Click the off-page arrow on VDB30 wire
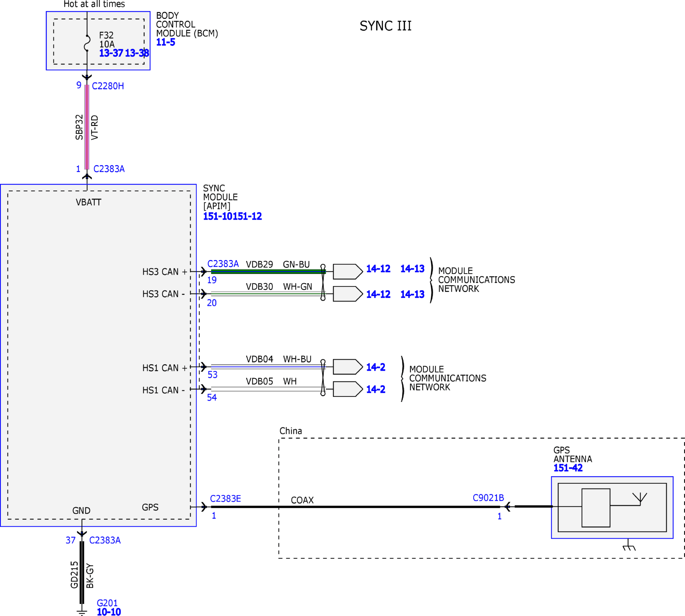 348,294
